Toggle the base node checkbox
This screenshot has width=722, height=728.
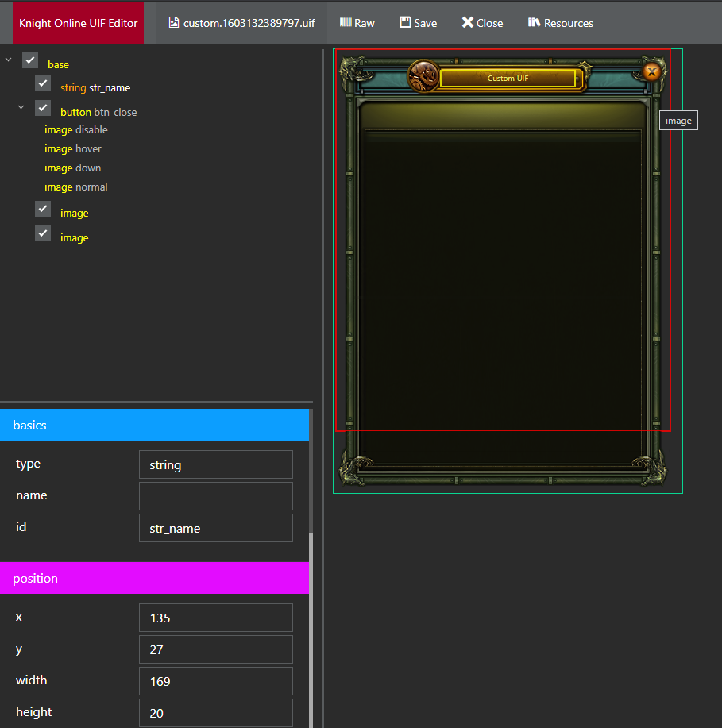coord(30,60)
